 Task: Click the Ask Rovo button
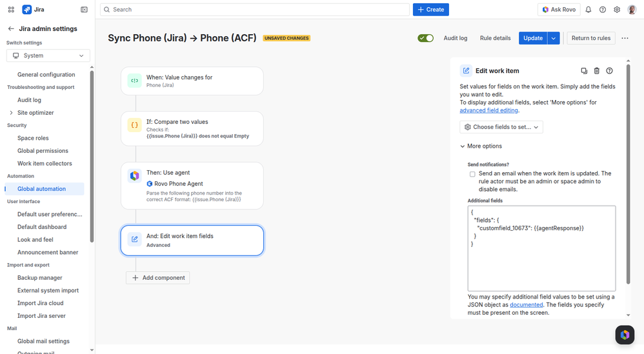(559, 10)
